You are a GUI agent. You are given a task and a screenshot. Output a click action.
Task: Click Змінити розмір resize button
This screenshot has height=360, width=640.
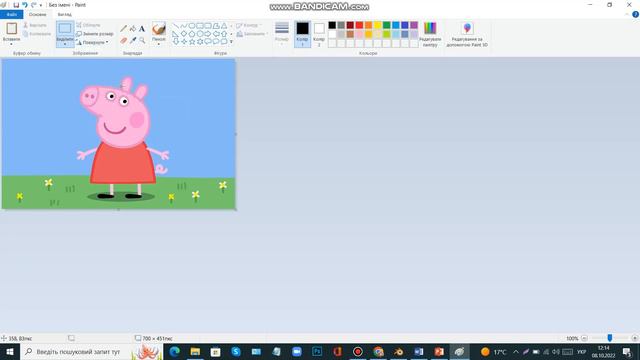[x=95, y=34]
